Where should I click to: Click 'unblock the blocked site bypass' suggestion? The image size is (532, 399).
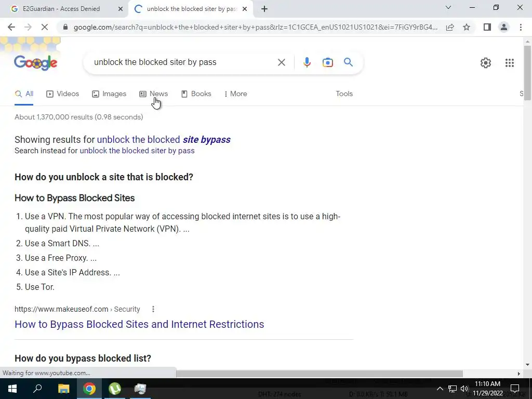point(164,139)
